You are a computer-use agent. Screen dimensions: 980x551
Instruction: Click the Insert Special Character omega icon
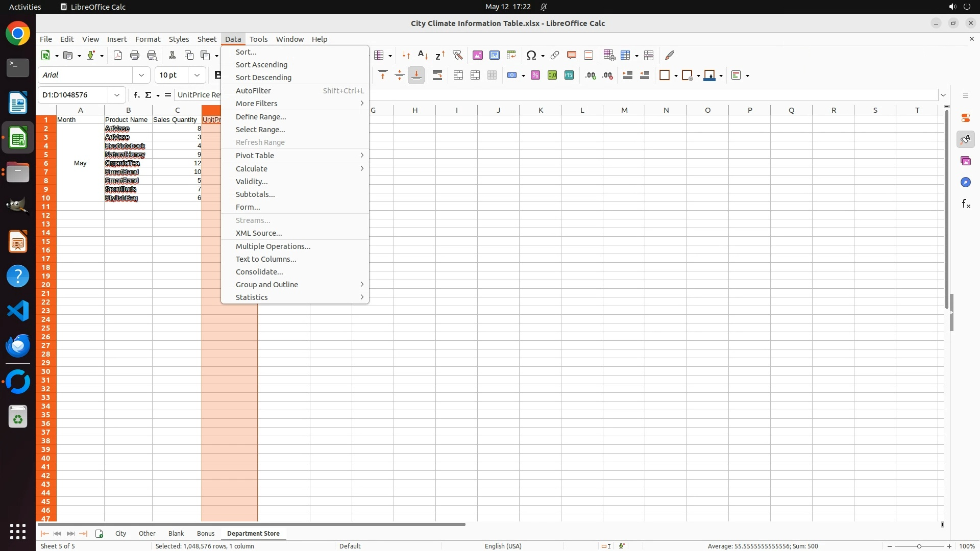531,55
